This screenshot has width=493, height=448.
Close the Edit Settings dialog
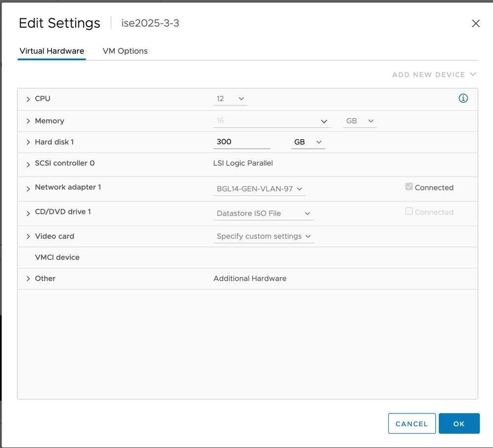pos(476,23)
